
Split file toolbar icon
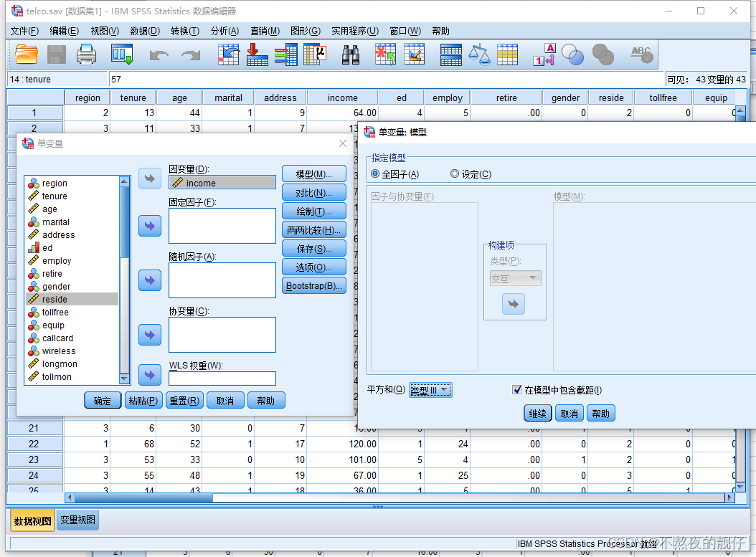point(451,54)
